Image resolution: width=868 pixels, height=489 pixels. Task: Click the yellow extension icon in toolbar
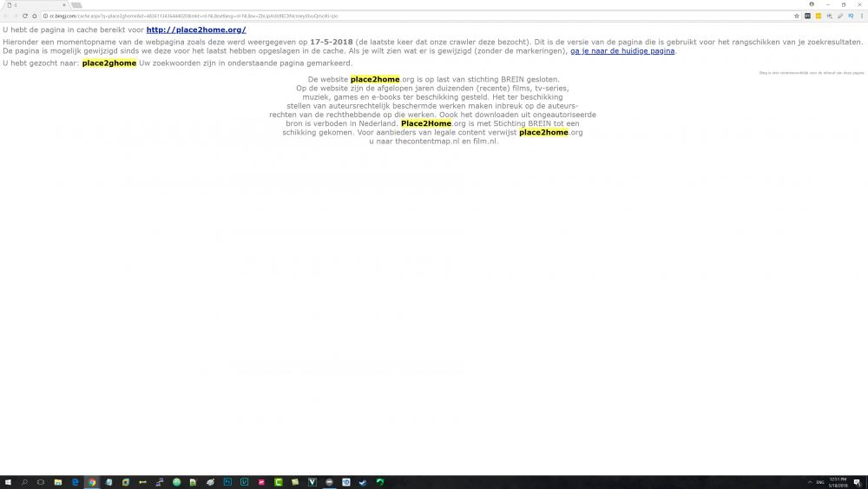point(818,16)
